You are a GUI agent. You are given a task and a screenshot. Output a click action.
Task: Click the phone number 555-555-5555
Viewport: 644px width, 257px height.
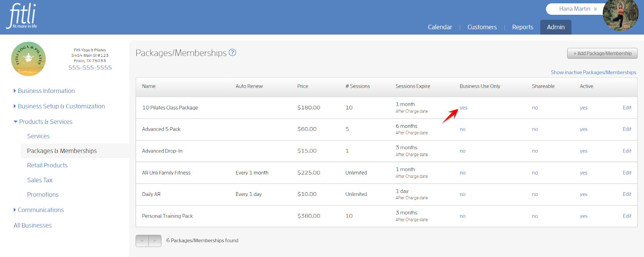[90, 68]
